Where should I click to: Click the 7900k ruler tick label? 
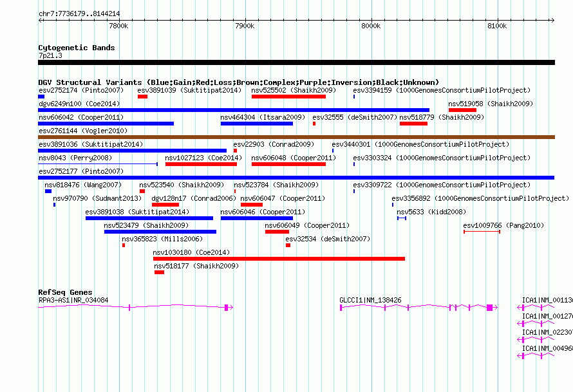tap(245, 26)
